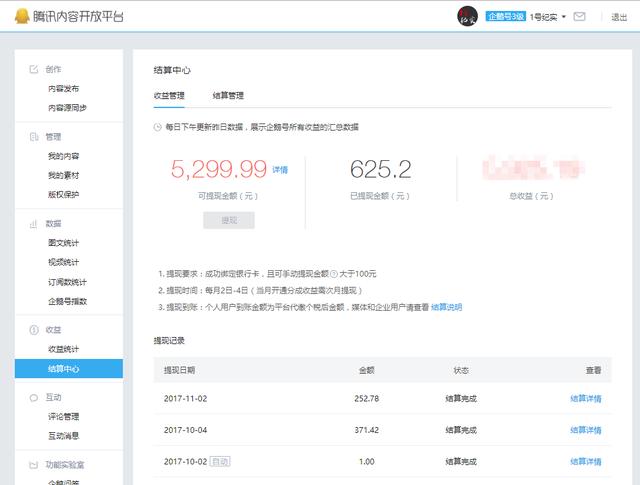The width and height of the screenshot is (640, 485).
Task: Open the account avatar image
Action: coord(467,16)
